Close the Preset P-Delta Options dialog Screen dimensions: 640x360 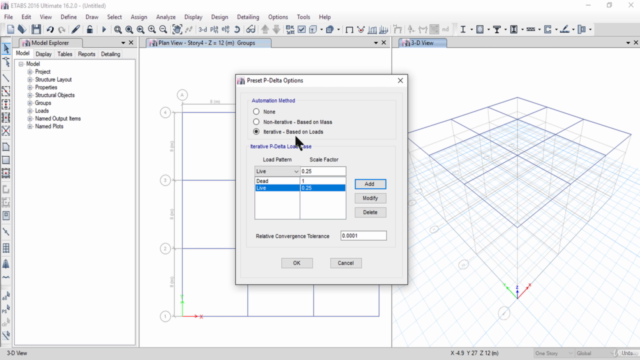[x=400, y=80]
